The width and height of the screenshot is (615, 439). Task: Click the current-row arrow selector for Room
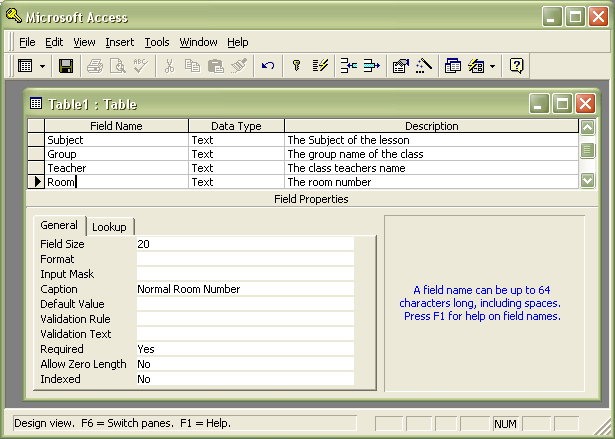36,182
